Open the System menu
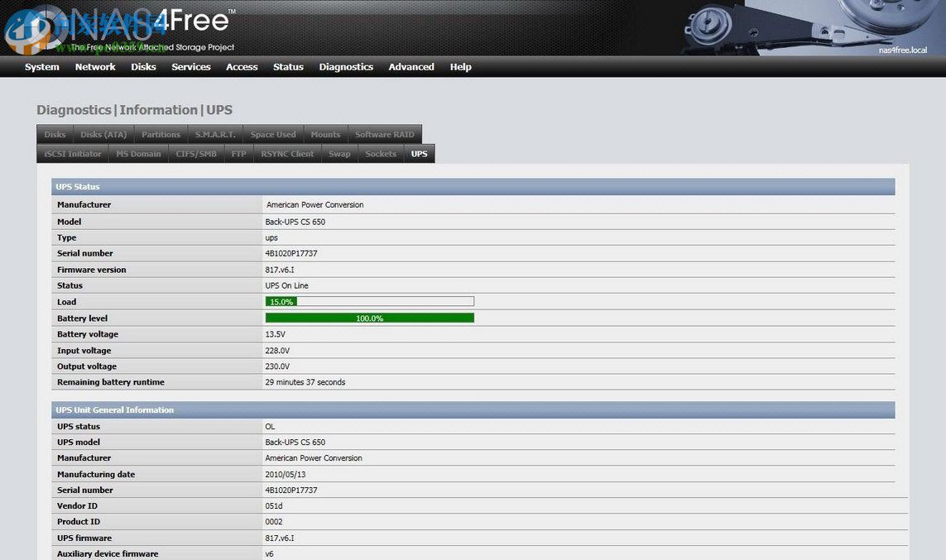Viewport: 946px width, 560px height. (x=41, y=67)
